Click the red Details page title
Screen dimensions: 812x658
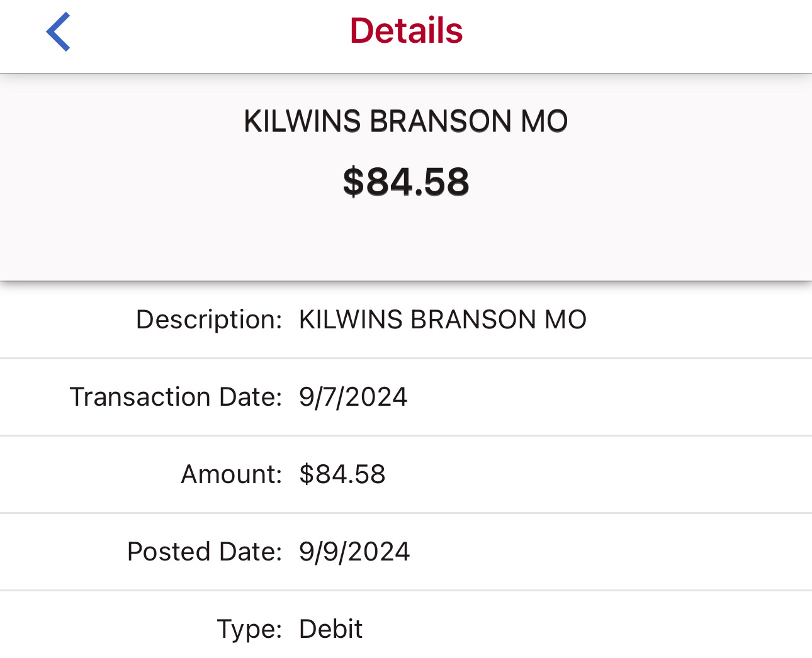[406, 31]
